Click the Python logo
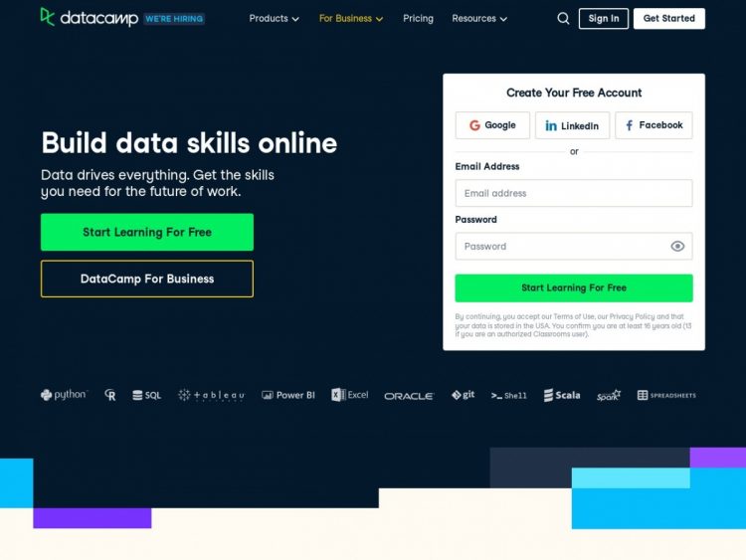 coord(64,395)
